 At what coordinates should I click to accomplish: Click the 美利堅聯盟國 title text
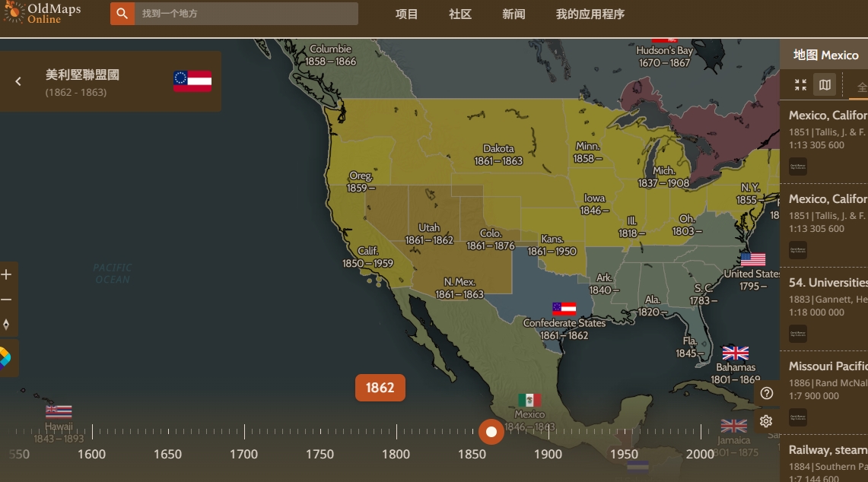pyautogui.click(x=82, y=75)
